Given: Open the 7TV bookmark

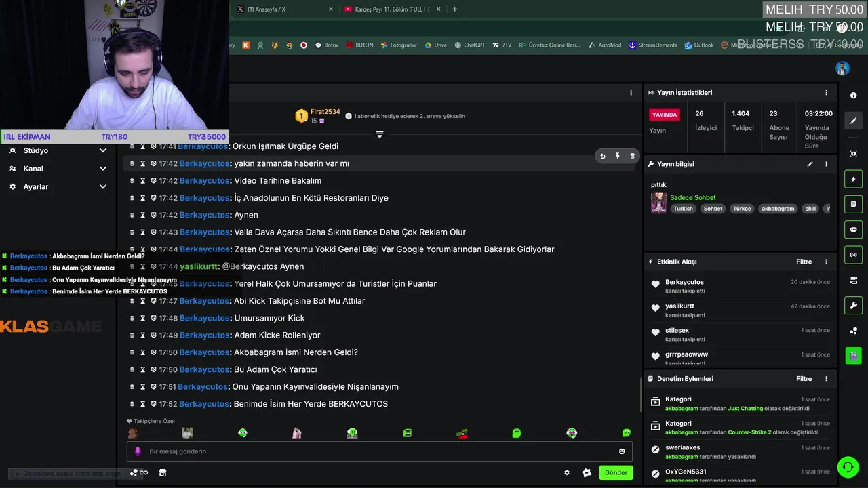Looking at the screenshot, I should [x=502, y=45].
